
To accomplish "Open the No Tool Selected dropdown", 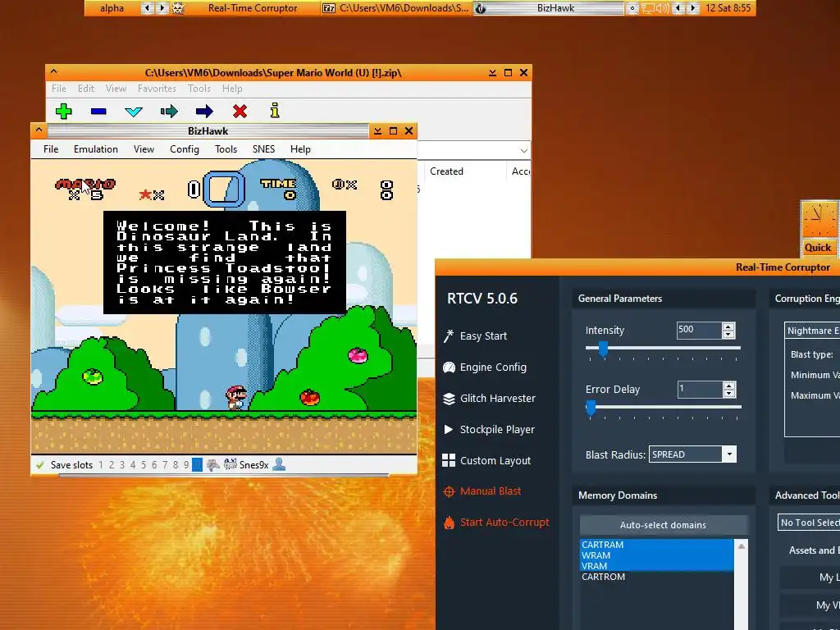I will (809, 523).
